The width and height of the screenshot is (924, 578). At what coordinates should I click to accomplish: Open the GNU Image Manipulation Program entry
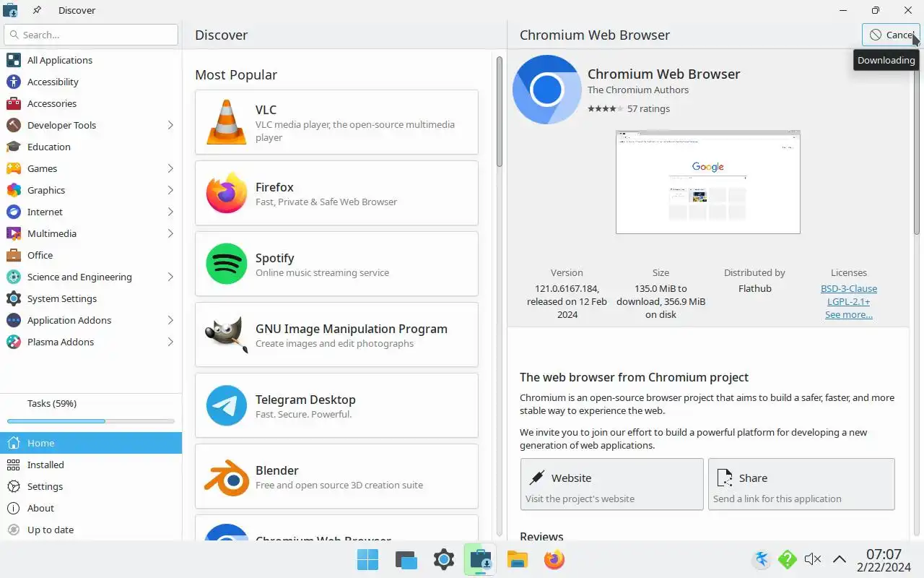pos(336,335)
